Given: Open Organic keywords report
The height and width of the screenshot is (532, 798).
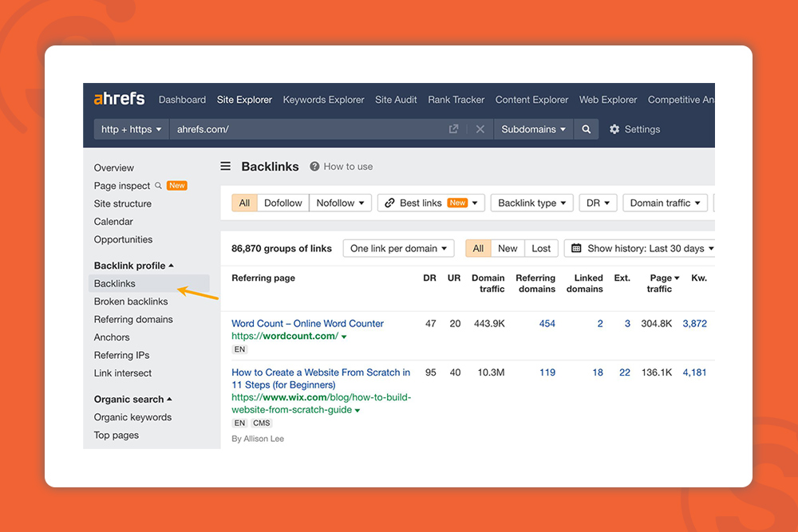Looking at the screenshot, I should click(132, 417).
